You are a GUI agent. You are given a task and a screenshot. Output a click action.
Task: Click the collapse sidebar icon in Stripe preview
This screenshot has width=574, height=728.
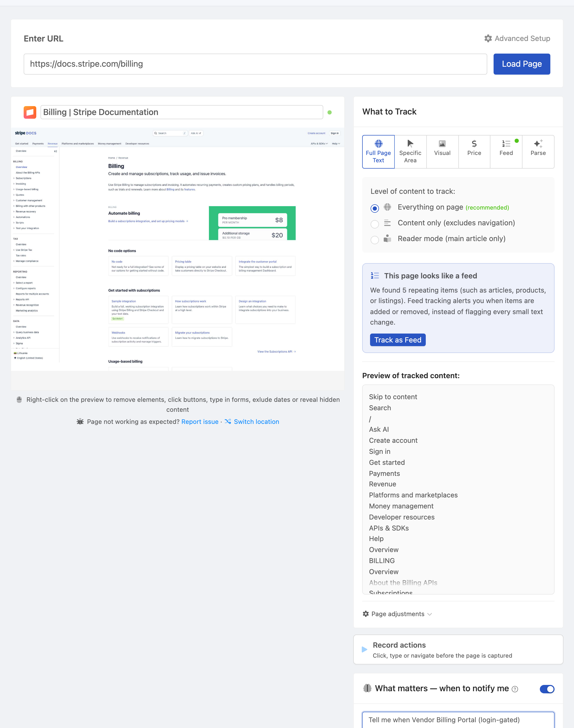pos(55,151)
